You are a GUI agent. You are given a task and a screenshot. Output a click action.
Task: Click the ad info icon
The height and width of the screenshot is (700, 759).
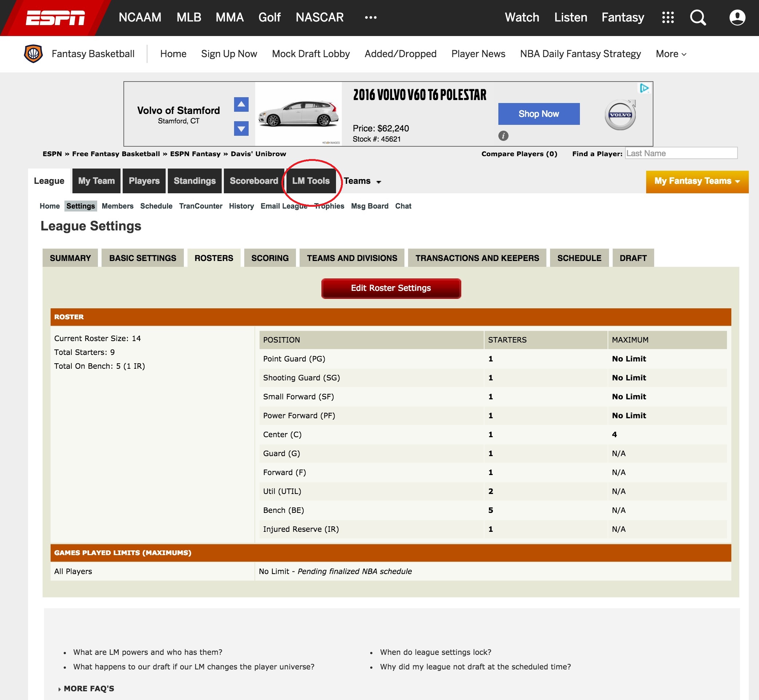[503, 136]
